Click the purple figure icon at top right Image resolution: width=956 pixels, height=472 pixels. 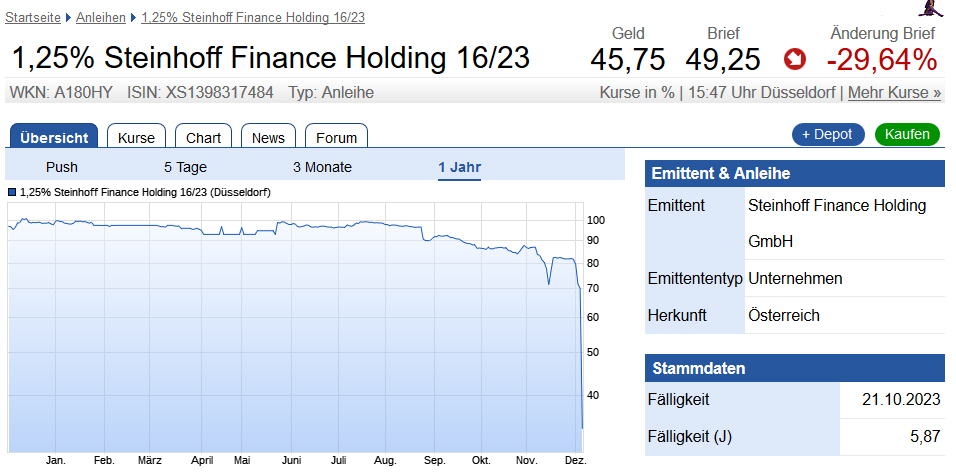[933, 9]
